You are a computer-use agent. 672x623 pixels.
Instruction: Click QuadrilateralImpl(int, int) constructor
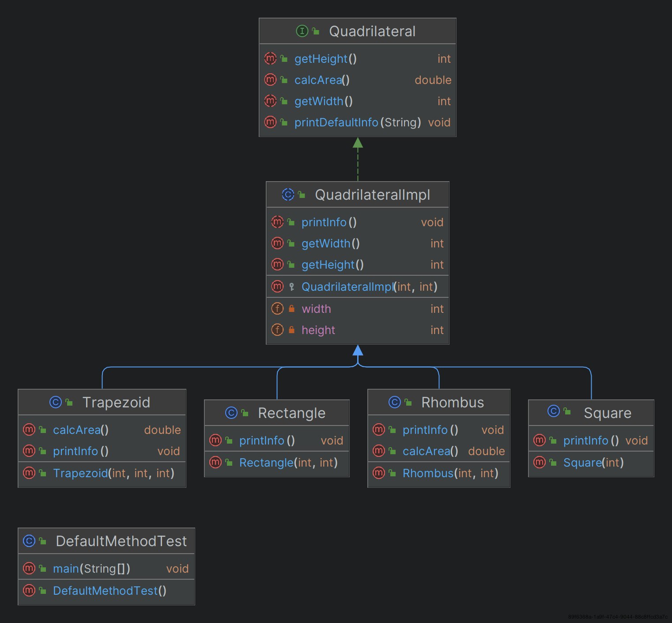(369, 287)
